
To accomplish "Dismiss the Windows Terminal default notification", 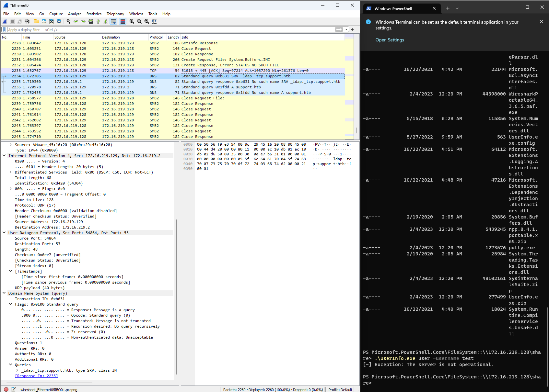I will click(541, 22).
